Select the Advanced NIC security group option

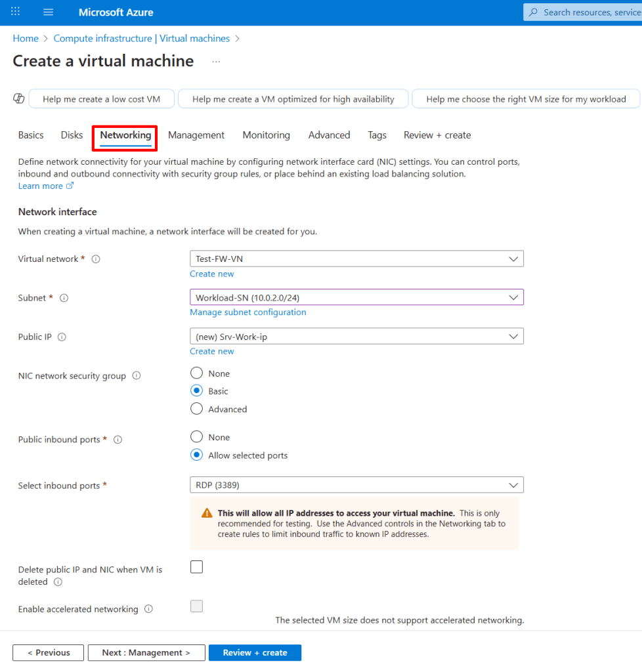pyautogui.click(x=196, y=409)
